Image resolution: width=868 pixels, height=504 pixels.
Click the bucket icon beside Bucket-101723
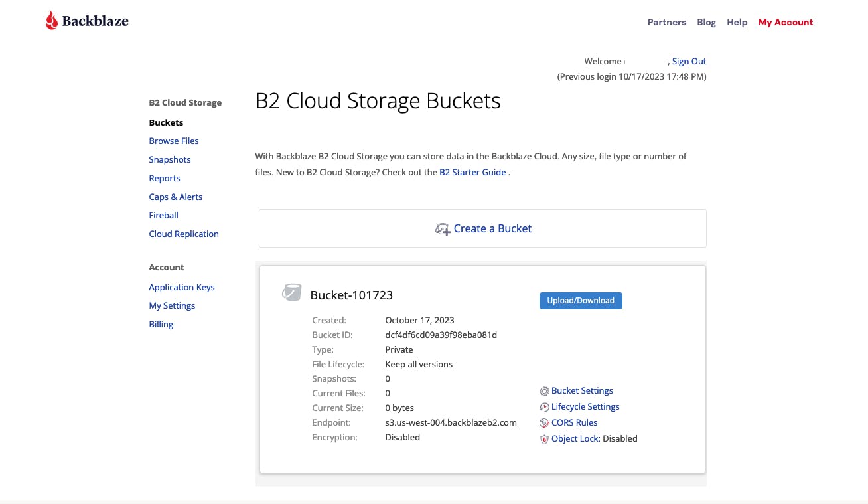(291, 292)
